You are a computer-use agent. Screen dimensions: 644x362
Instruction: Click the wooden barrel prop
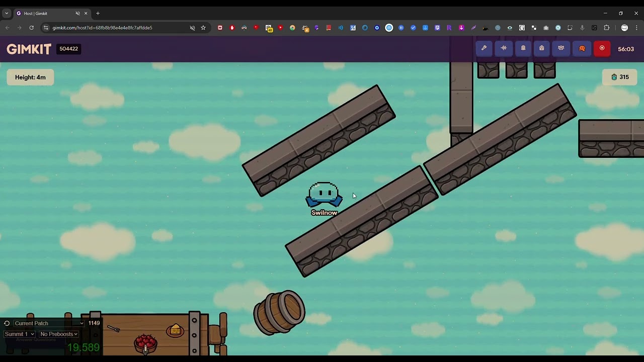[279, 312]
